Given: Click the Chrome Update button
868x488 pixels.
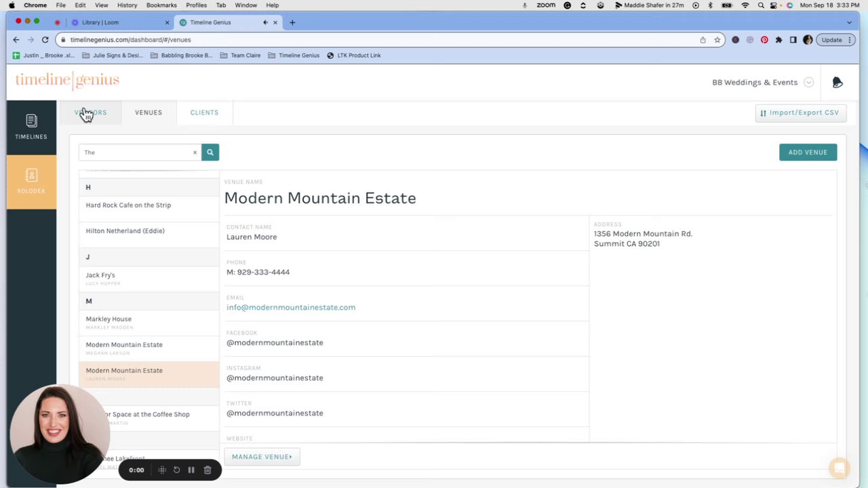Looking at the screenshot, I should [x=836, y=40].
